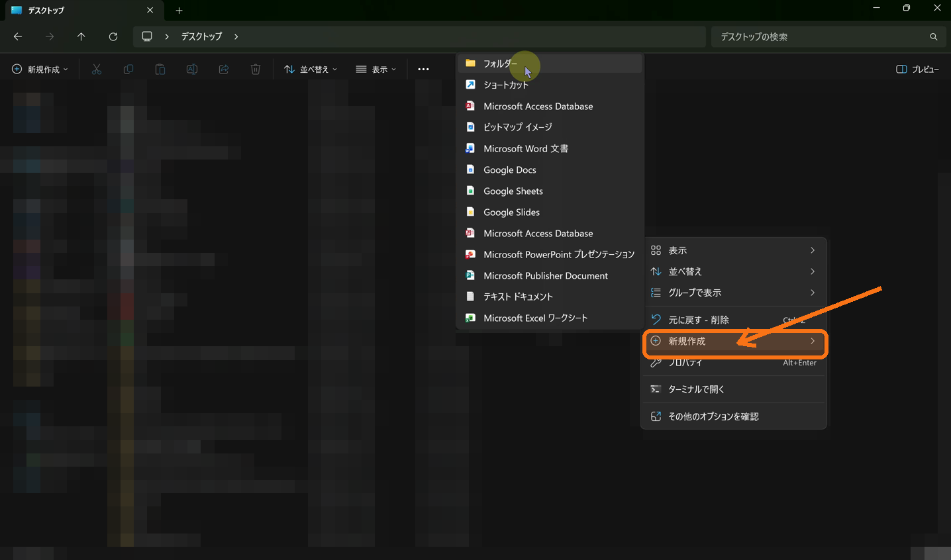The height and width of the screenshot is (560, 951).
Task: Choose Microsoft Excel ワークシート
Action: (550, 318)
